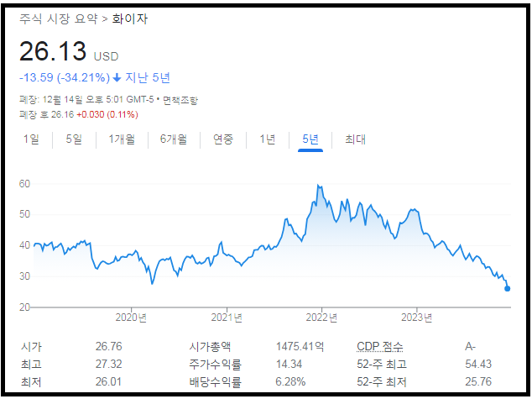The width and height of the screenshot is (532, 399).
Task: Click the 최고 value 27.32
Action: pos(108,365)
